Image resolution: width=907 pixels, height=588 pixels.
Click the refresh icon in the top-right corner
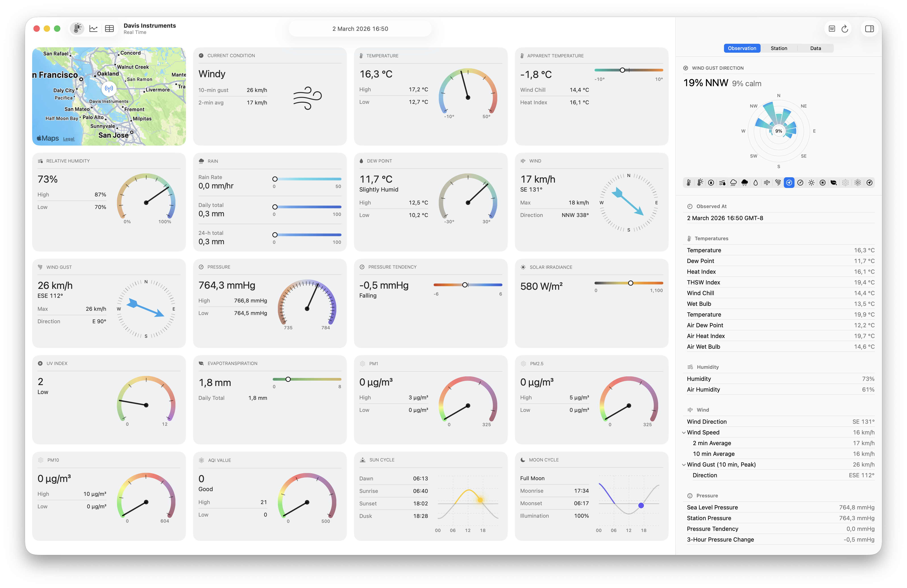tap(845, 28)
